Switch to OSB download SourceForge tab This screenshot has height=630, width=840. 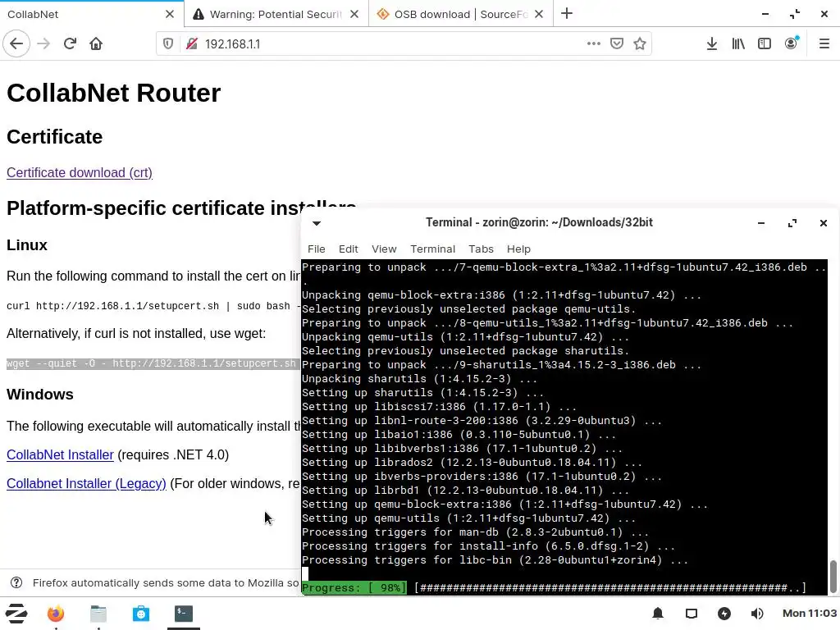461,14
